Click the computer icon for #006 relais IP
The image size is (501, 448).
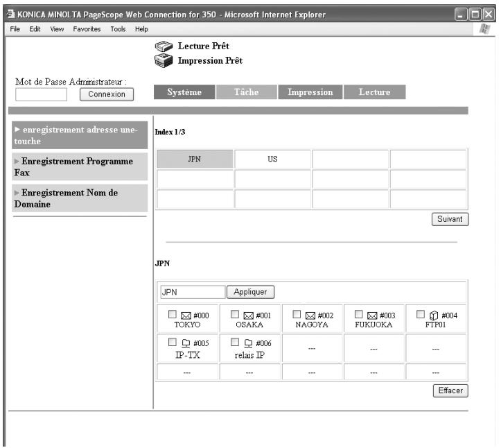pyautogui.click(x=248, y=343)
